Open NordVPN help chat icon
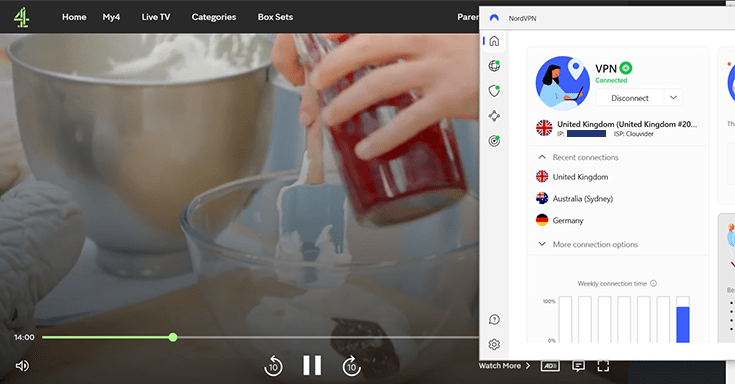 pyautogui.click(x=494, y=320)
